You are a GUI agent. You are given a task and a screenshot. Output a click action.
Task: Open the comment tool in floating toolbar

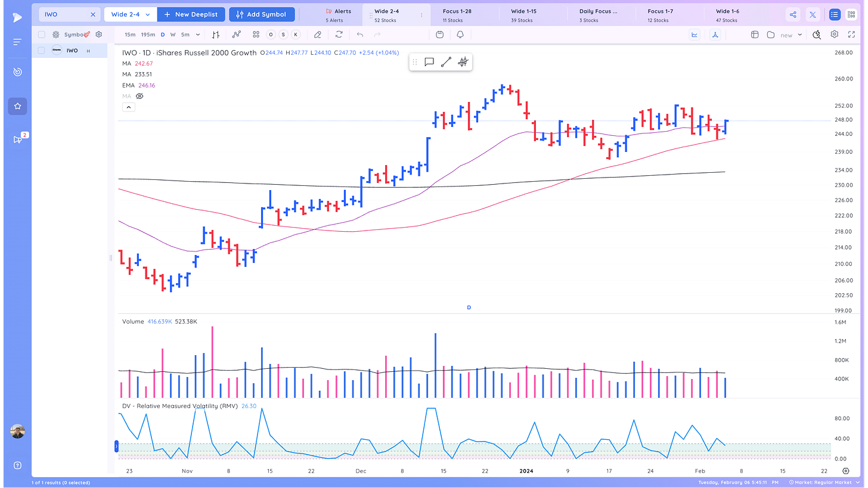[x=429, y=62]
